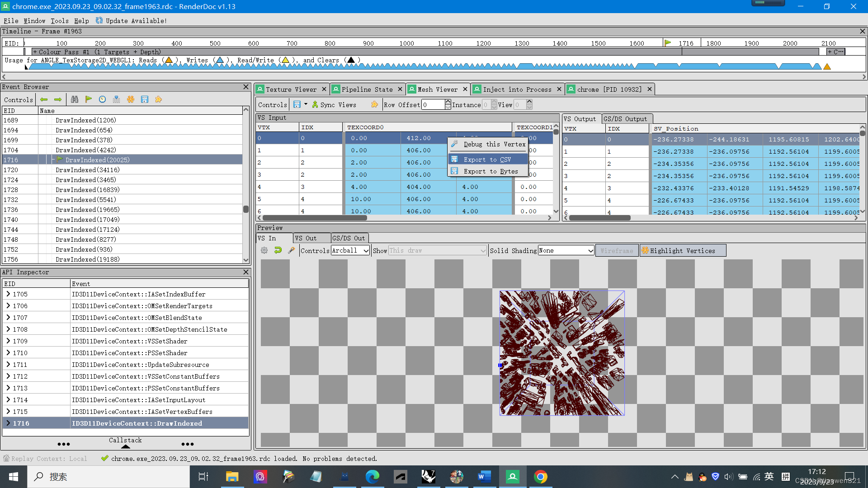Enable Sync Views in the Mesh Viewer
868x488 pixels.
(x=335, y=104)
